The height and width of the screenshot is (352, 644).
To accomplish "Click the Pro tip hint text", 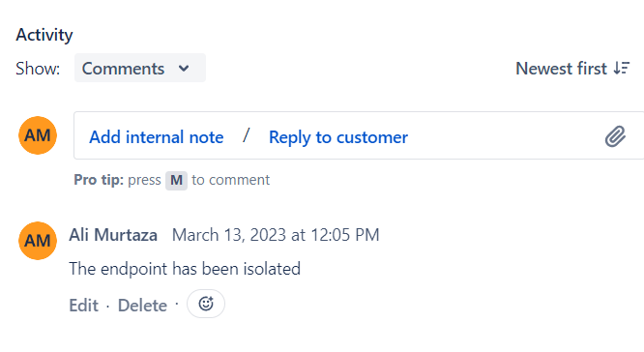I will point(172,180).
